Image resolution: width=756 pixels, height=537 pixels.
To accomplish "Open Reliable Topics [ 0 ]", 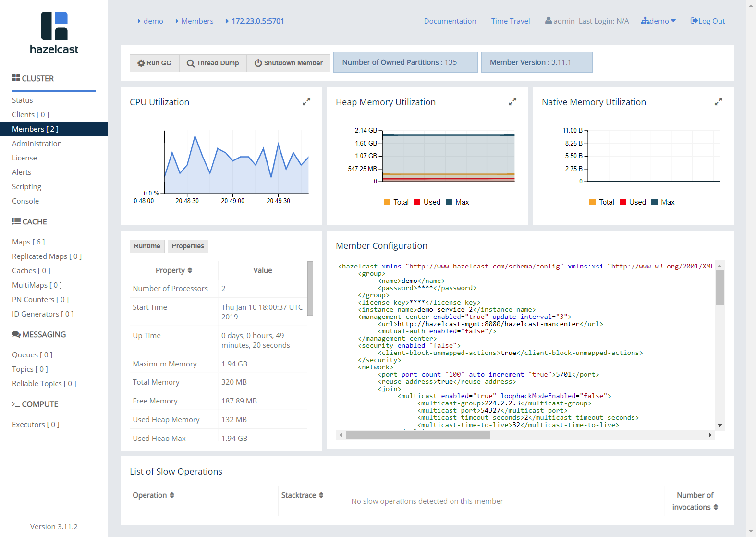I will coord(44,383).
